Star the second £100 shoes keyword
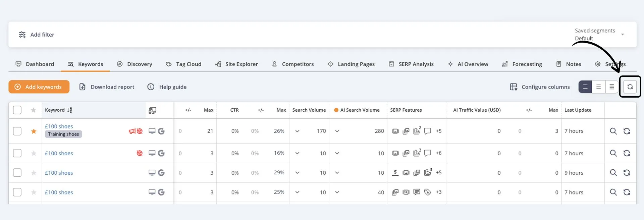Screen dimensions: 644x220 click(34, 153)
